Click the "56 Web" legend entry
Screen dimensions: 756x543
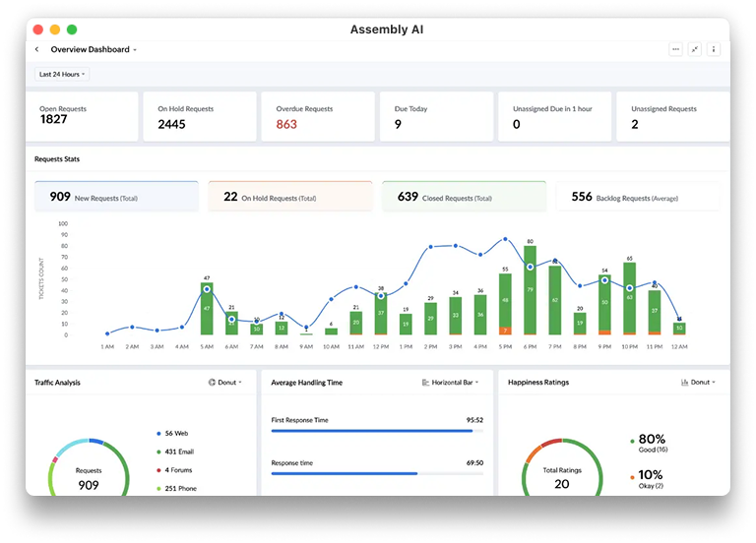point(176,434)
